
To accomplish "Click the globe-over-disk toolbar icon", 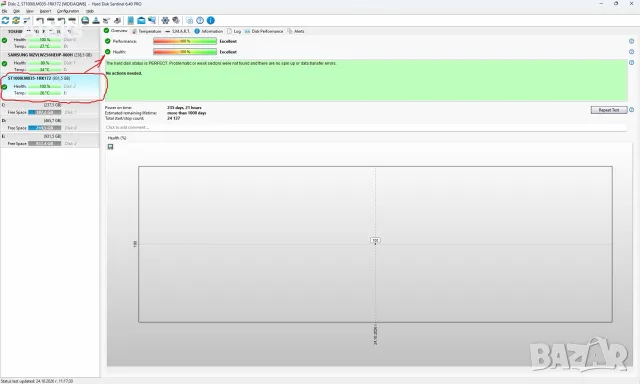I will coord(85,20).
